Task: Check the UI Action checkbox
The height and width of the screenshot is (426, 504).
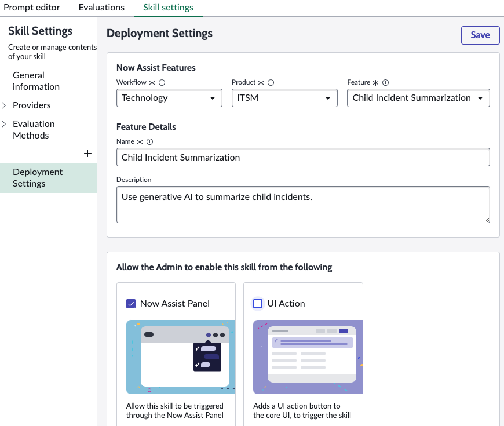Action: point(258,304)
